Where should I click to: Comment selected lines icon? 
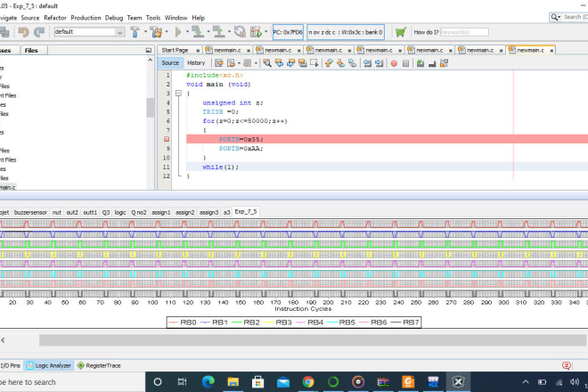[x=421, y=63]
